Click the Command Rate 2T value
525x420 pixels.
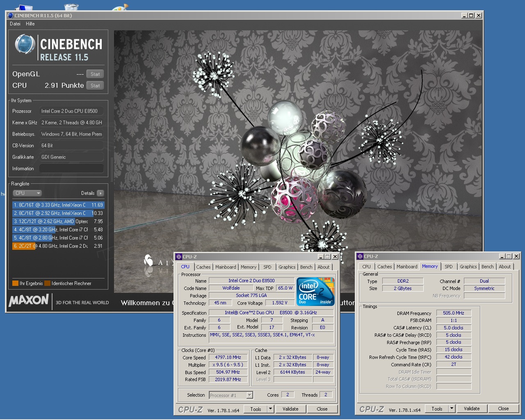tap(454, 364)
